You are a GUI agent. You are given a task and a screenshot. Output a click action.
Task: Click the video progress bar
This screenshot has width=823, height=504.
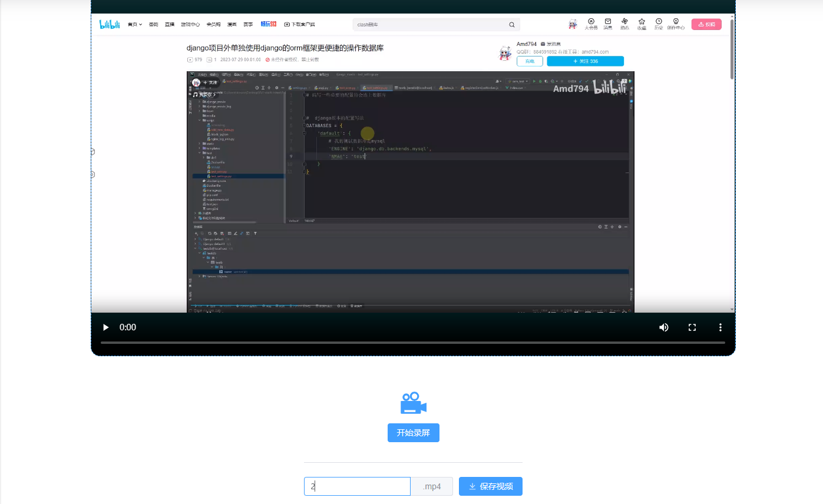click(x=412, y=343)
